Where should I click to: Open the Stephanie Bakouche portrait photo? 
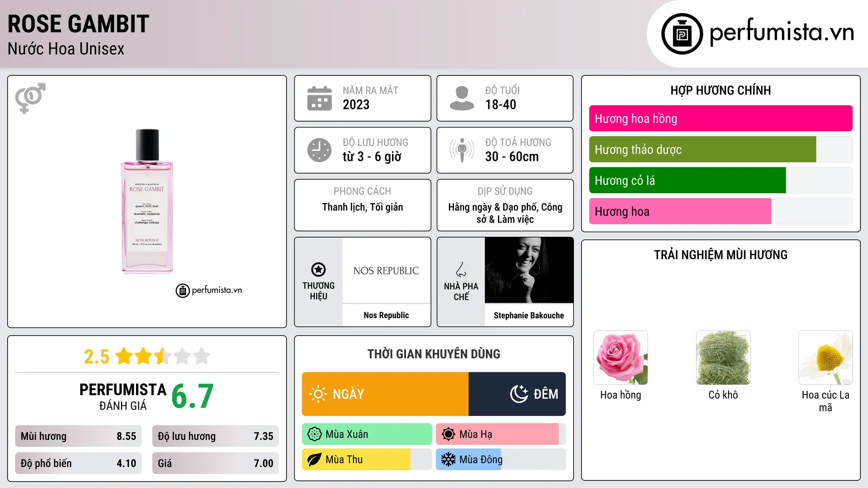[529, 270]
